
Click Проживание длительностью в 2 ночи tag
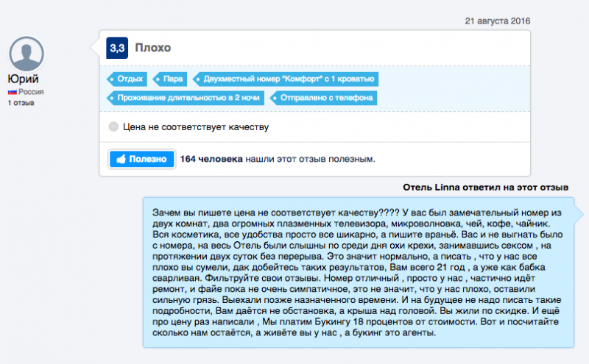coord(186,98)
